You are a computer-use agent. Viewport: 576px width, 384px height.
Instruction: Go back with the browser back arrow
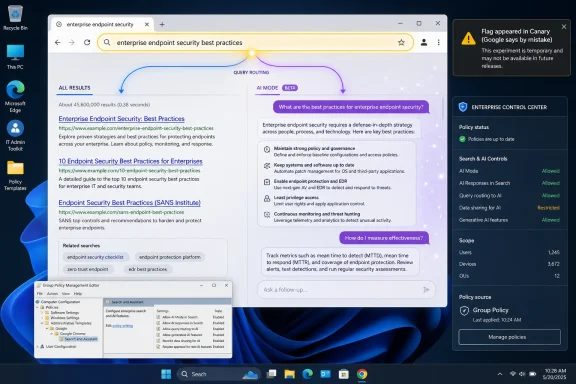(58, 43)
